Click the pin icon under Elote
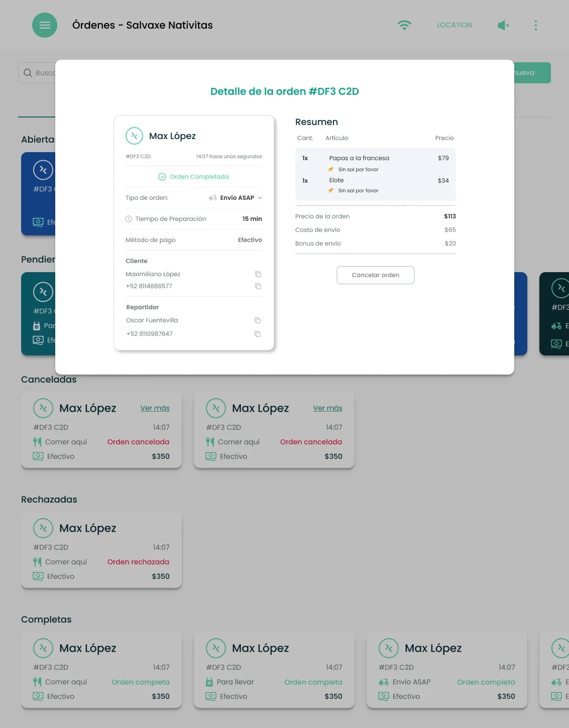This screenshot has height=728, width=569. point(330,190)
